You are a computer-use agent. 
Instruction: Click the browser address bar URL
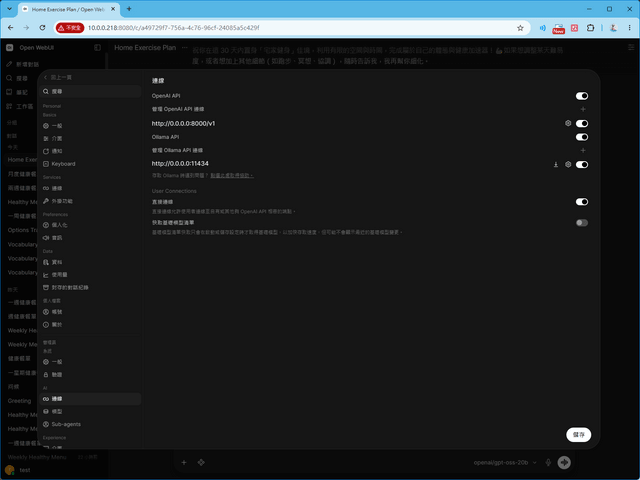point(173,28)
